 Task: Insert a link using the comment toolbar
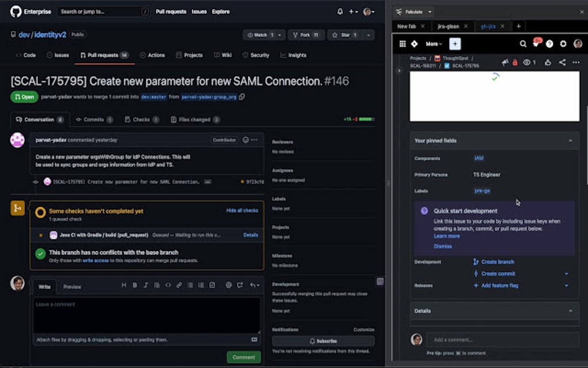(179, 285)
